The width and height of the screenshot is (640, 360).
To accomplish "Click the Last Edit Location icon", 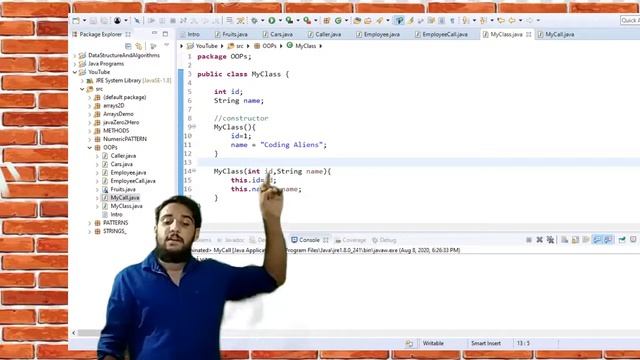I will pos(501,20).
